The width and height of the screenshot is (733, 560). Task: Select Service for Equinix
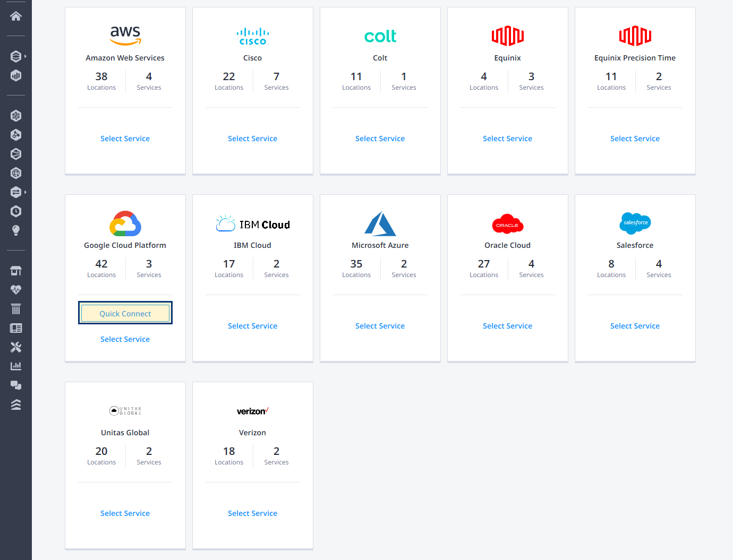point(508,139)
